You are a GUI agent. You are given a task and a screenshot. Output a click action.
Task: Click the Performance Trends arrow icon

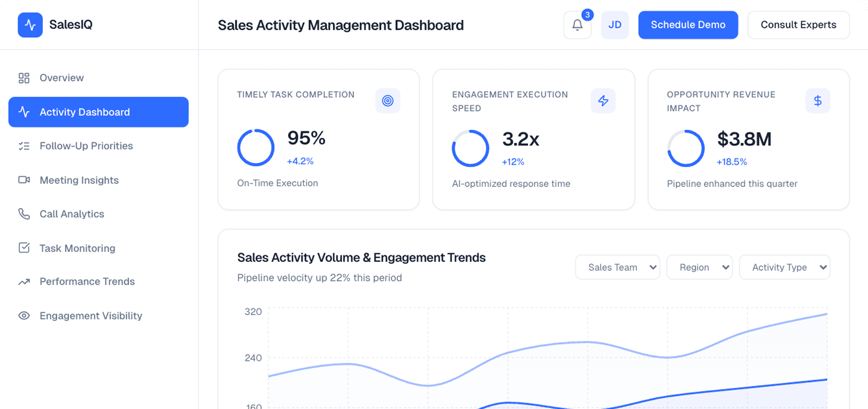[24, 282]
